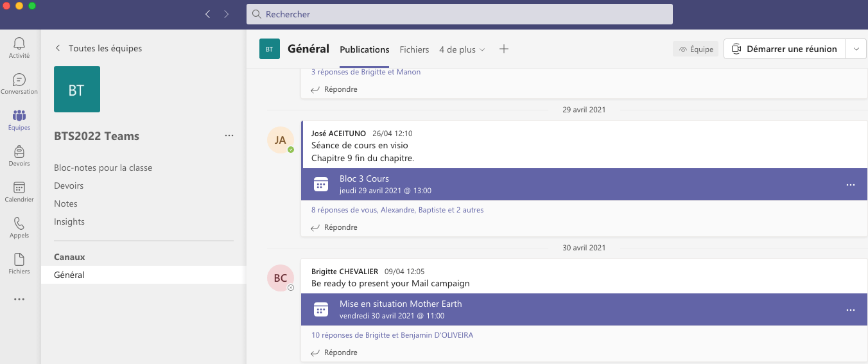
Task: Open more options for BTS2022 Teams
Action: click(229, 136)
